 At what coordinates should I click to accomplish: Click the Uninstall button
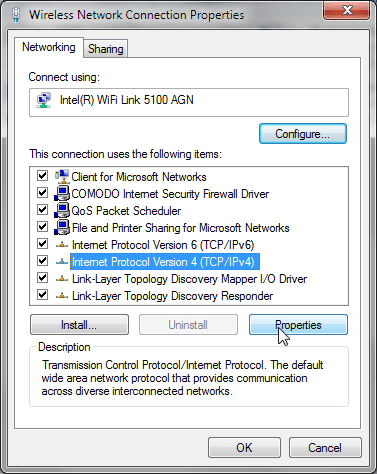coord(188,325)
